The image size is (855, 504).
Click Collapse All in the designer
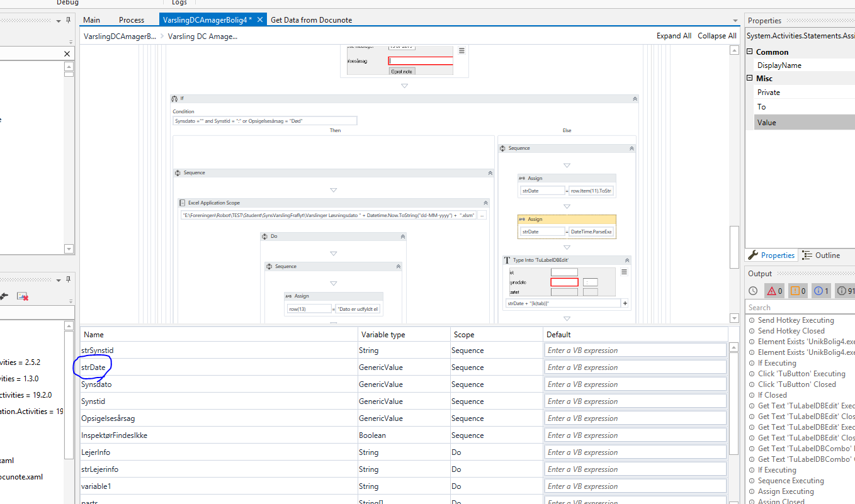click(716, 36)
